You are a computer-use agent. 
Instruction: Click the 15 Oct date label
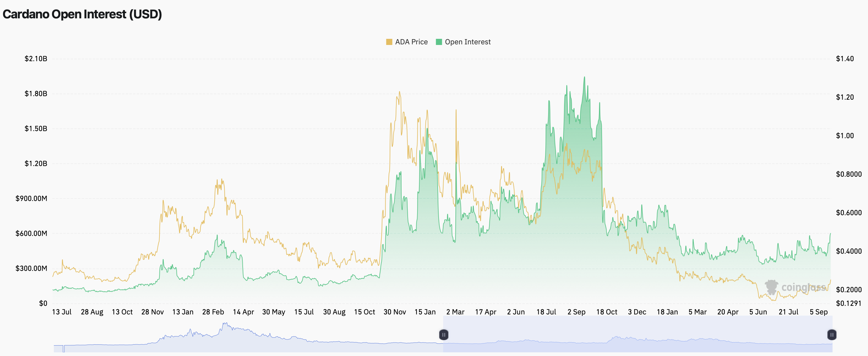tap(365, 312)
